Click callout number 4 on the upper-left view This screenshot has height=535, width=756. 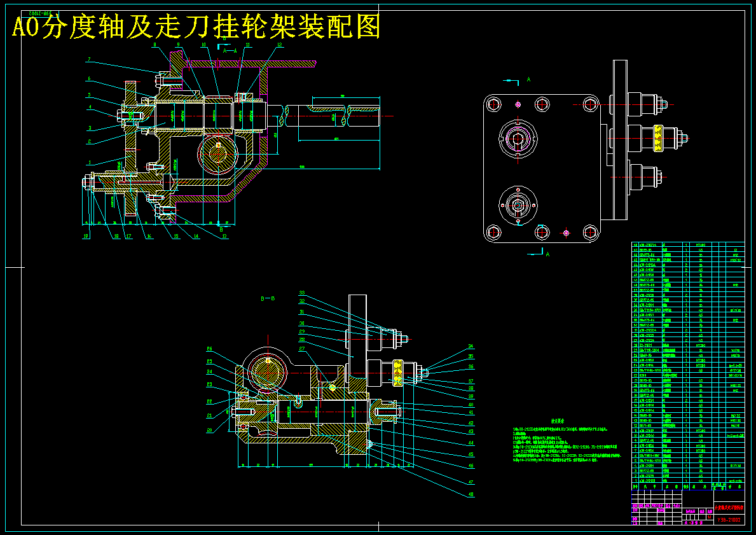tap(89, 107)
